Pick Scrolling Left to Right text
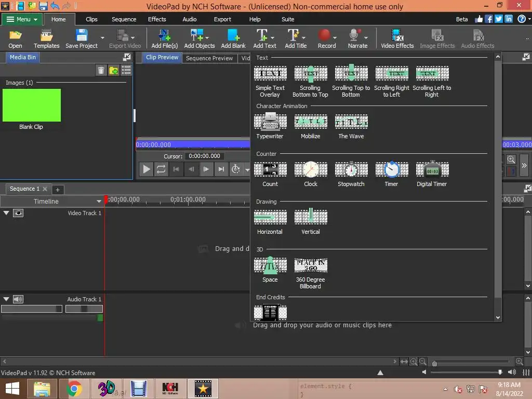The image size is (532, 399). [432, 82]
